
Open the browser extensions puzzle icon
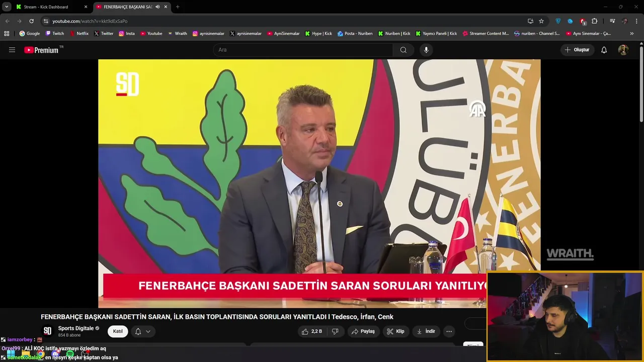[594, 21]
